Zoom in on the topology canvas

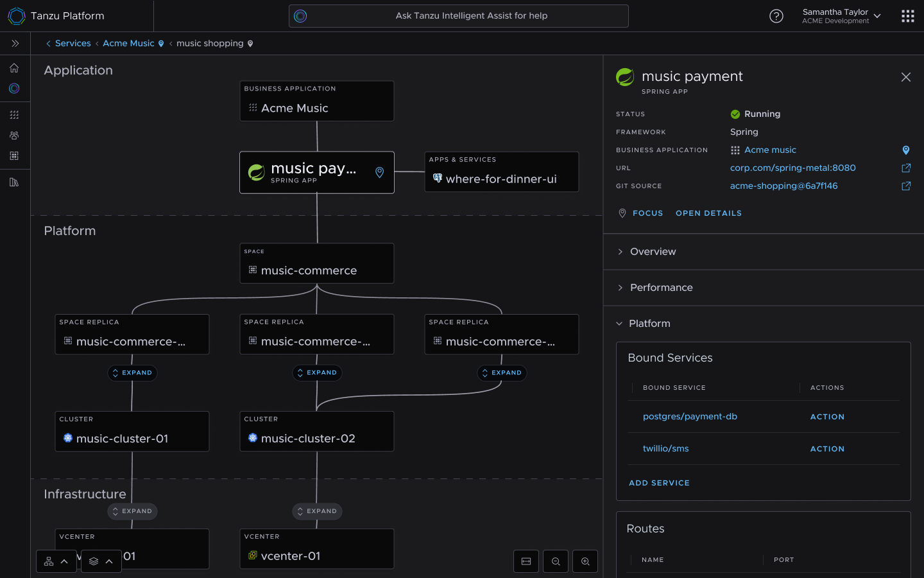tap(585, 561)
